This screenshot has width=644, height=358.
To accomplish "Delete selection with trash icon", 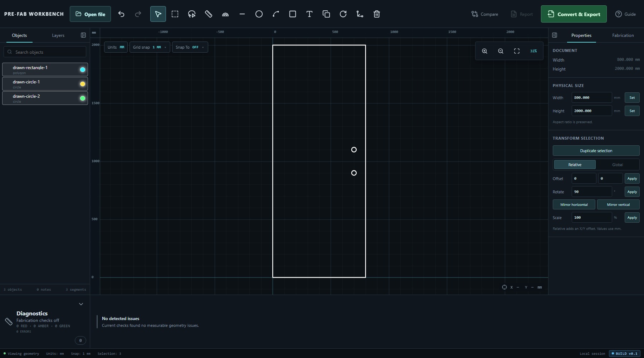I will (377, 14).
